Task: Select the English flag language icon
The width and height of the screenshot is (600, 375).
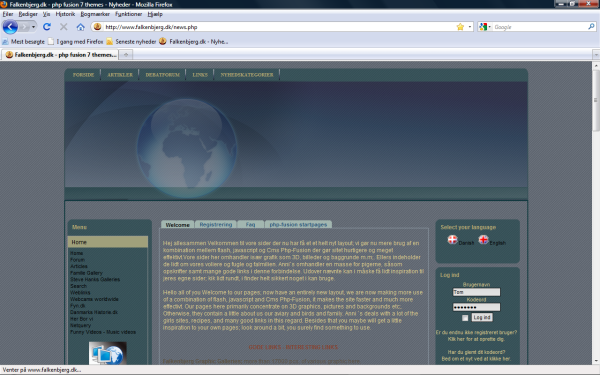Action: click(483, 240)
